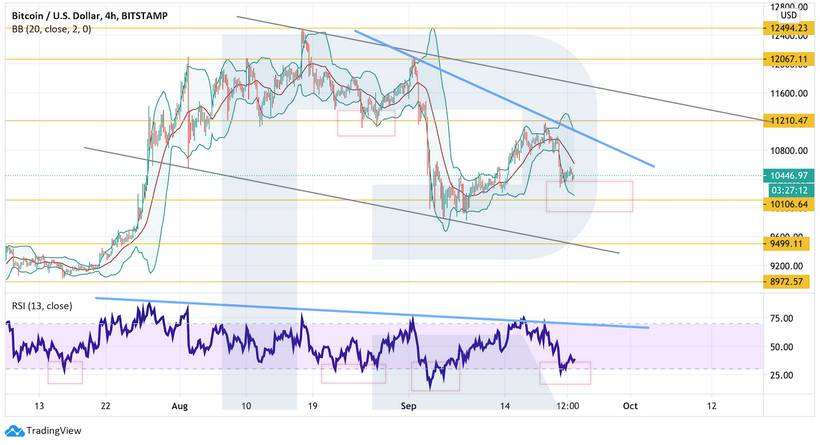Click the 19 date label on time axis
Screen dimensions: 820x445
tap(312, 406)
